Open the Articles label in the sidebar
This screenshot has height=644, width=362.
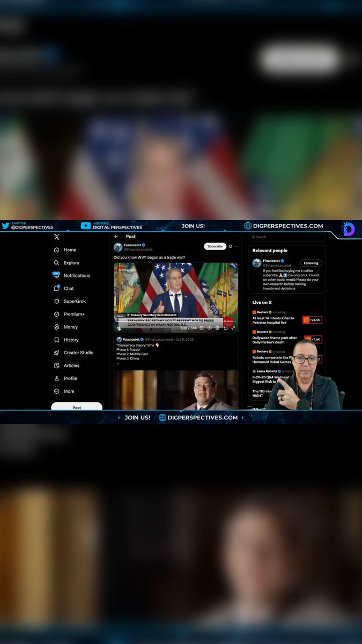pyautogui.click(x=71, y=366)
